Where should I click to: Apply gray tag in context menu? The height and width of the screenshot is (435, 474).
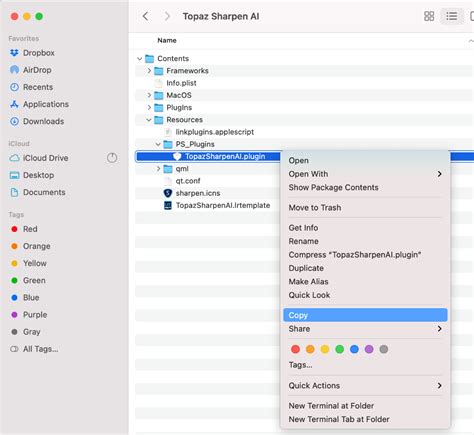click(384, 349)
